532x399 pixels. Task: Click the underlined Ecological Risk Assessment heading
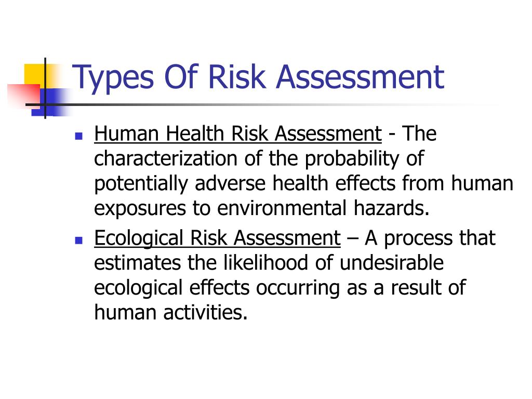(217, 238)
